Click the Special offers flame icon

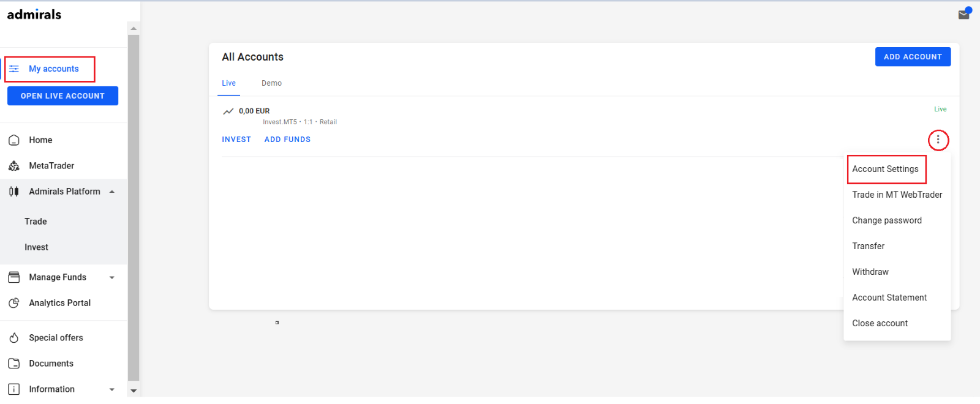point(14,338)
